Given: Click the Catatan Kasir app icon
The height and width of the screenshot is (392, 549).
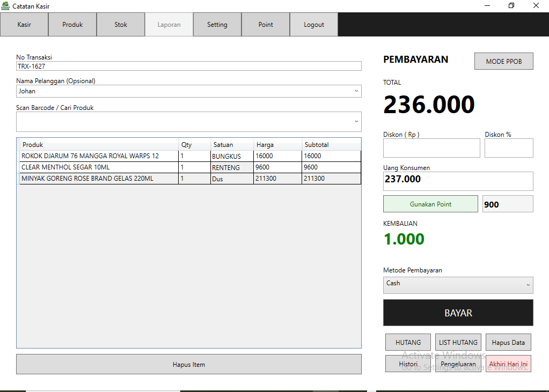Looking at the screenshot, I should pyautogui.click(x=5, y=6).
